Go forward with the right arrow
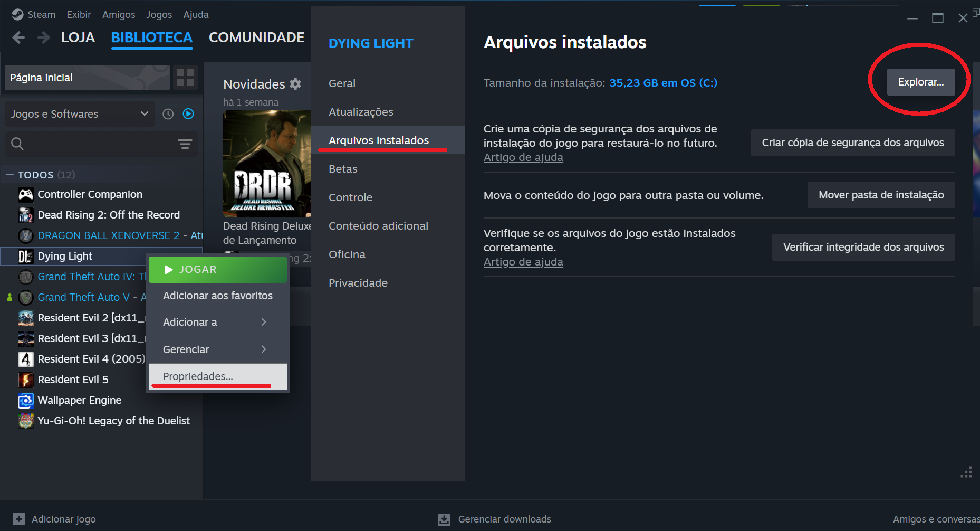Viewport: 980px width, 531px height. click(44, 37)
